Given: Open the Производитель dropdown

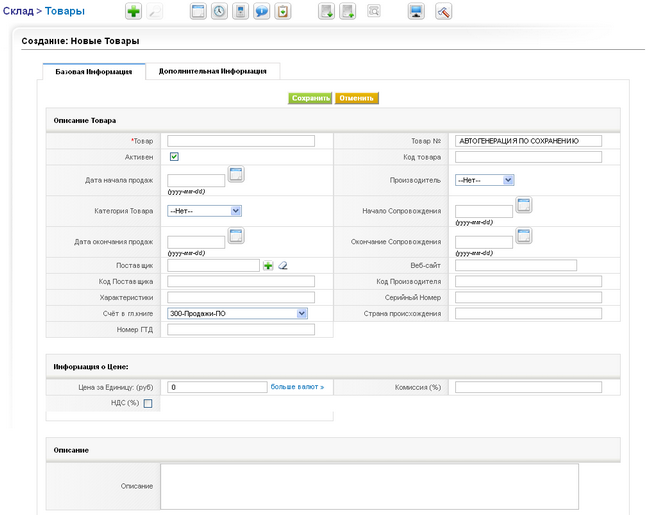Looking at the screenshot, I should click(x=485, y=180).
